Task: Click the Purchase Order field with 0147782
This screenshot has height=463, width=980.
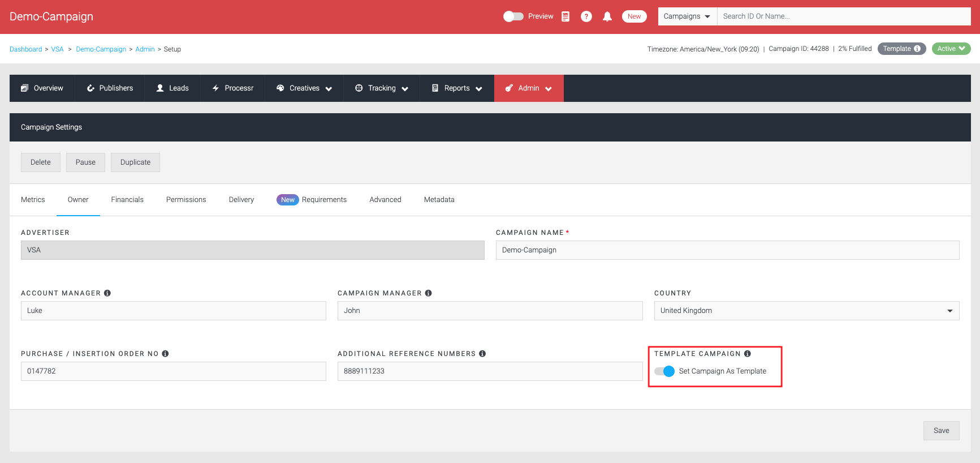Action: (174, 371)
